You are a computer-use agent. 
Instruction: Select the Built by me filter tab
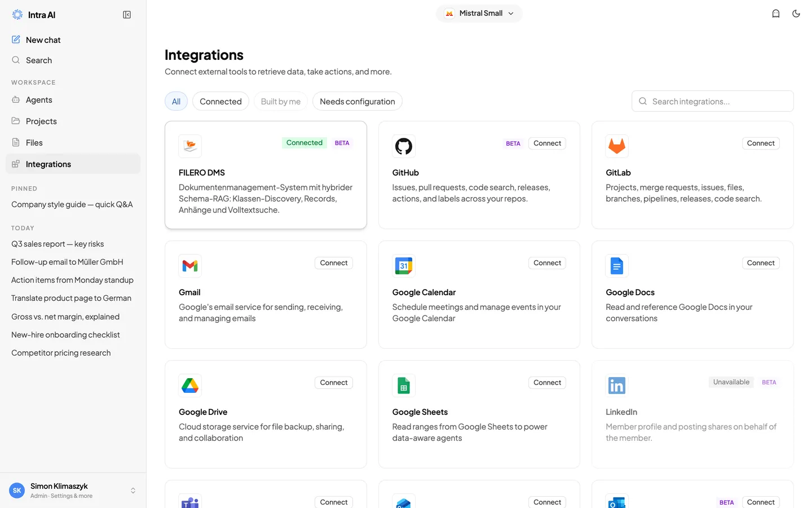[281, 102]
